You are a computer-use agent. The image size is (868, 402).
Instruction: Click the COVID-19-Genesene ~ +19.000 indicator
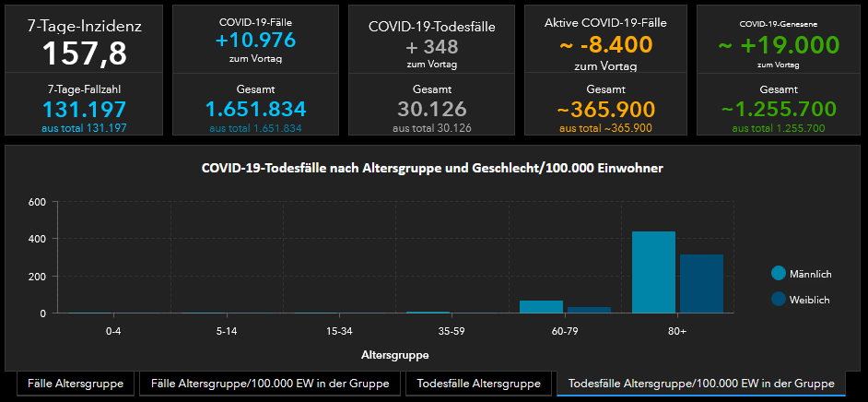tap(779, 44)
